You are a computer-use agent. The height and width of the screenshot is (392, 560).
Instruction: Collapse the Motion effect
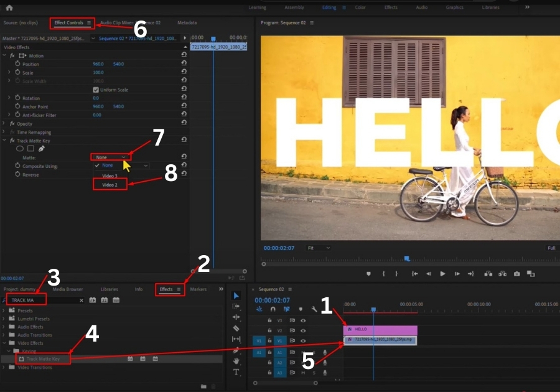coord(4,55)
